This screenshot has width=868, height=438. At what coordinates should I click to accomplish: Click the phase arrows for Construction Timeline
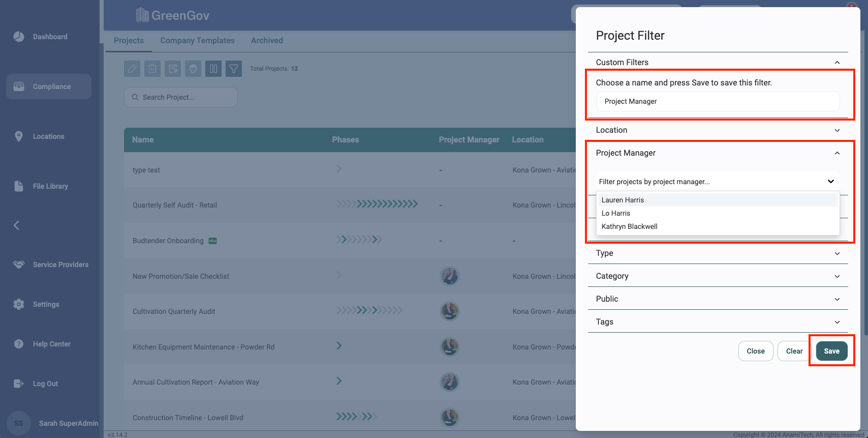(357, 417)
